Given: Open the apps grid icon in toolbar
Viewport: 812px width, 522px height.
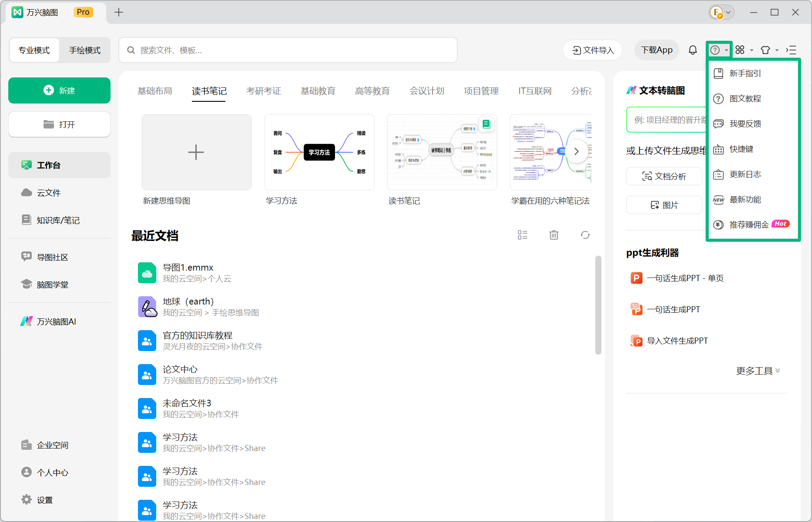Looking at the screenshot, I should 740,50.
